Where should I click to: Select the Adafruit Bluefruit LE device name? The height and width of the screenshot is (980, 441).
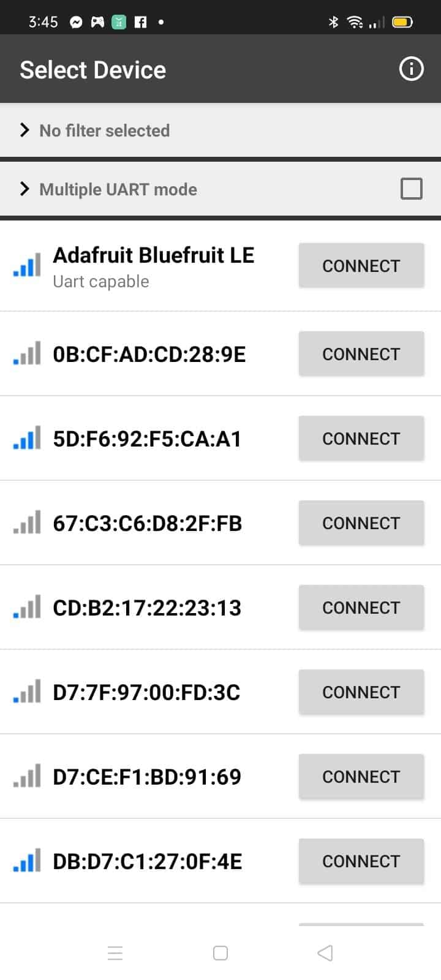(x=154, y=255)
